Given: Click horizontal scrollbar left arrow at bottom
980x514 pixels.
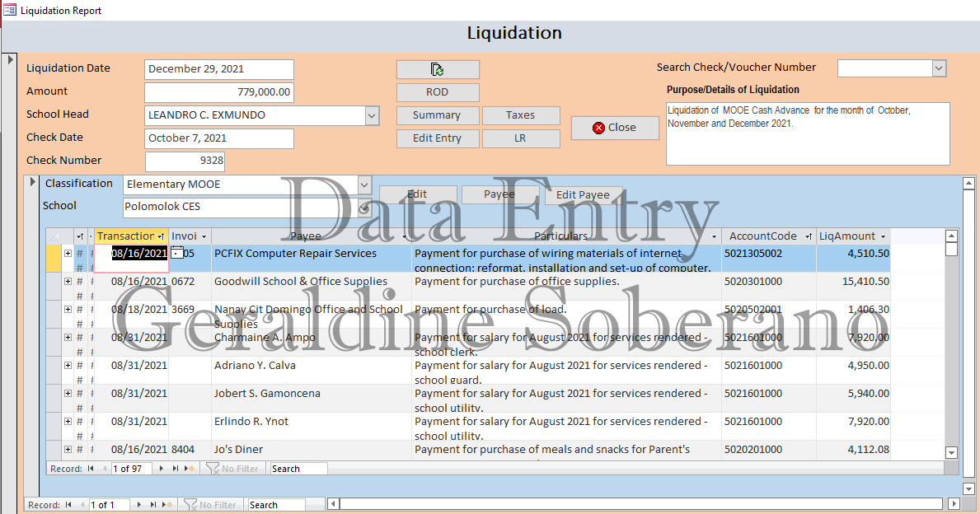Looking at the screenshot, I should tap(334, 503).
